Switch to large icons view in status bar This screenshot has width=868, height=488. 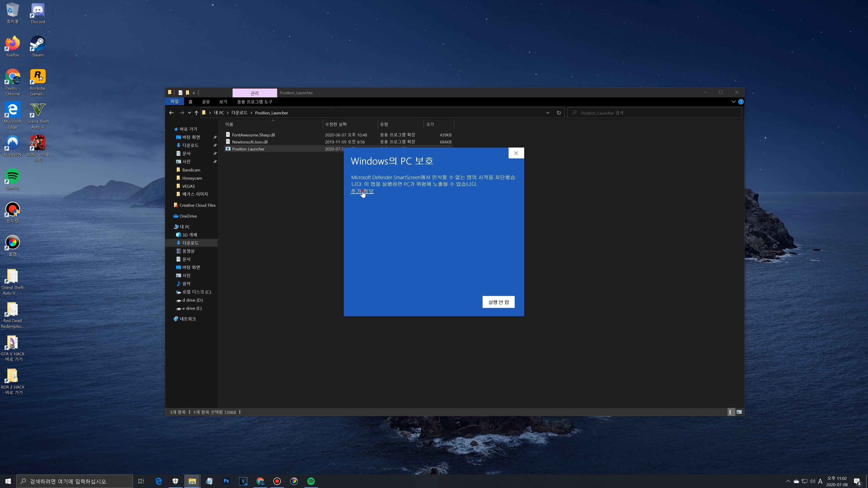point(739,412)
